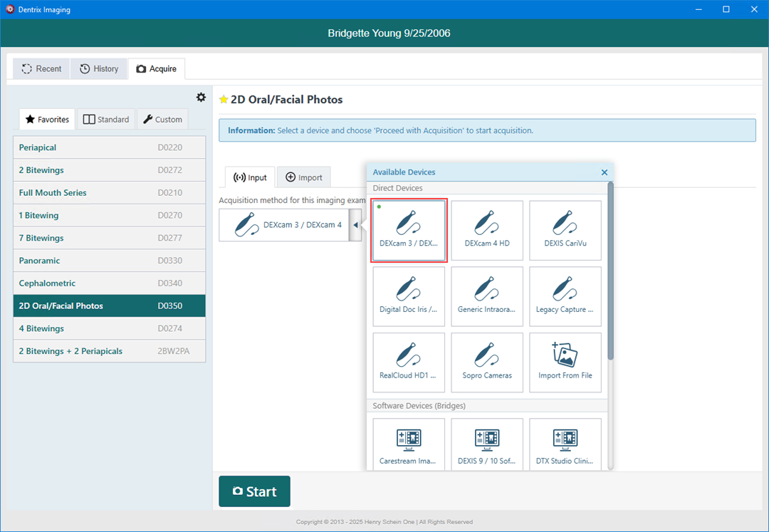Select the DEXcam 4 HD device
Image resolution: width=769 pixels, height=532 pixels.
pos(487,229)
